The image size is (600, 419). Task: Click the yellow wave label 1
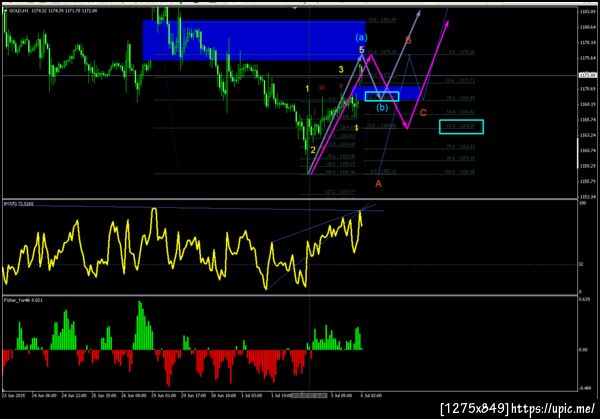pyautogui.click(x=307, y=89)
